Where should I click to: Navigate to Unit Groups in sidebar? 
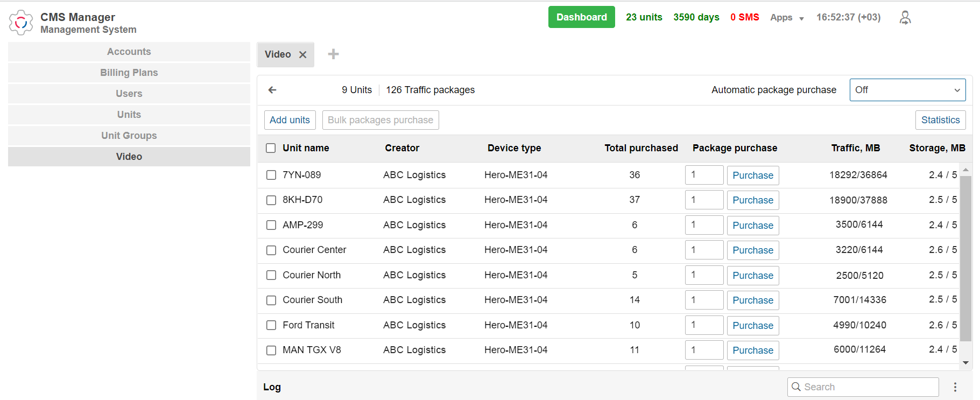(129, 136)
